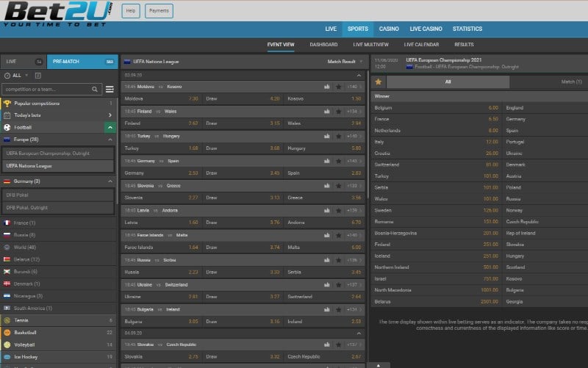Open statistics icon for Slovenia vs Greece
This screenshot has width=588, height=368.
click(x=327, y=186)
